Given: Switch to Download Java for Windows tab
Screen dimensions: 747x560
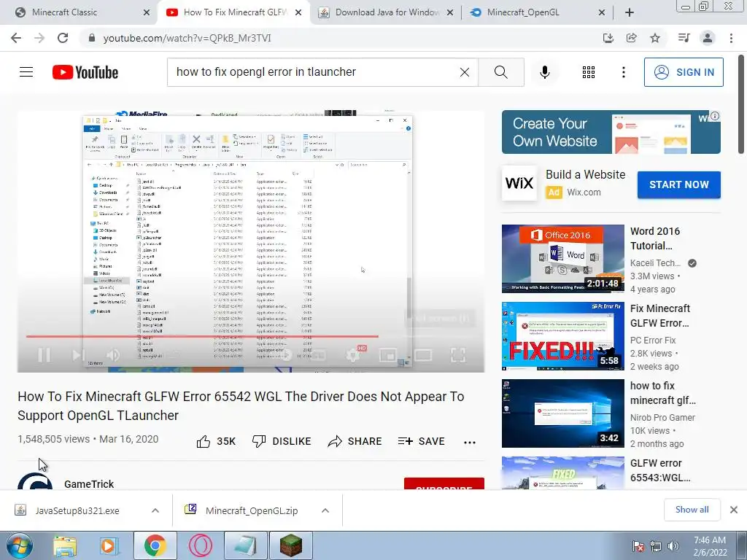Looking at the screenshot, I should [387, 12].
